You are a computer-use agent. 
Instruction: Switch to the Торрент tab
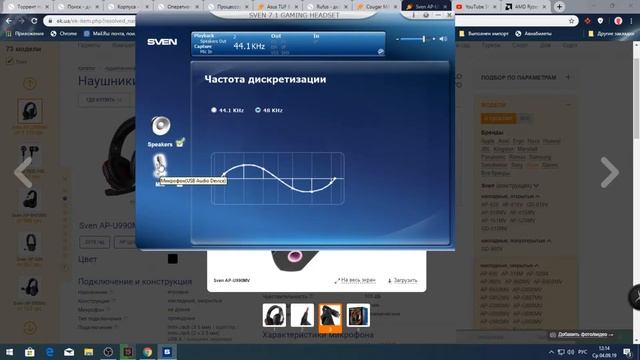click(28, 7)
